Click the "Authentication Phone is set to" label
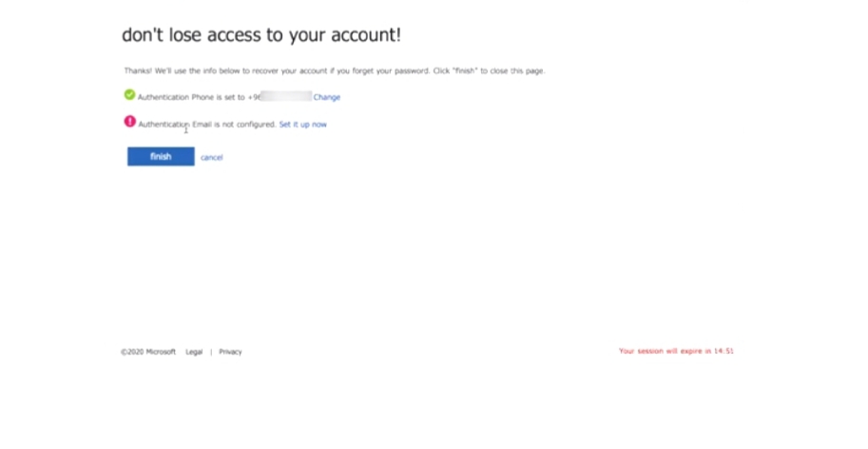This screenshot has height=449, width=868. pos(191,97)
